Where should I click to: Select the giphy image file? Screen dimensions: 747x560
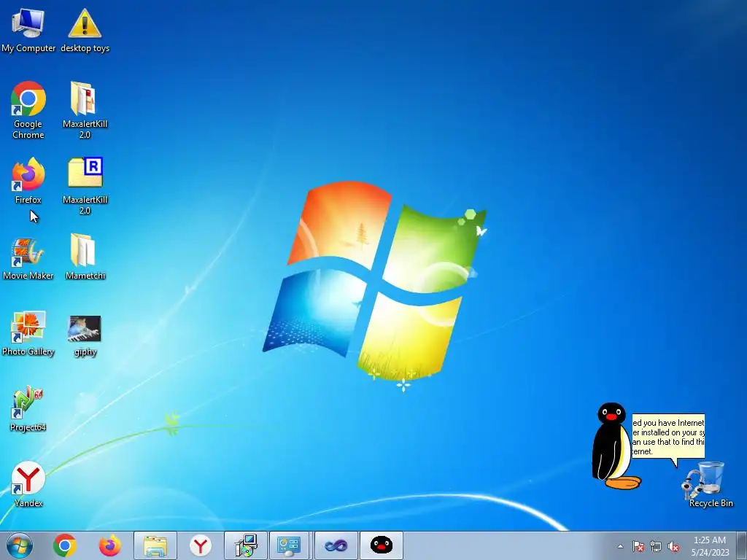tap(85, 335)
